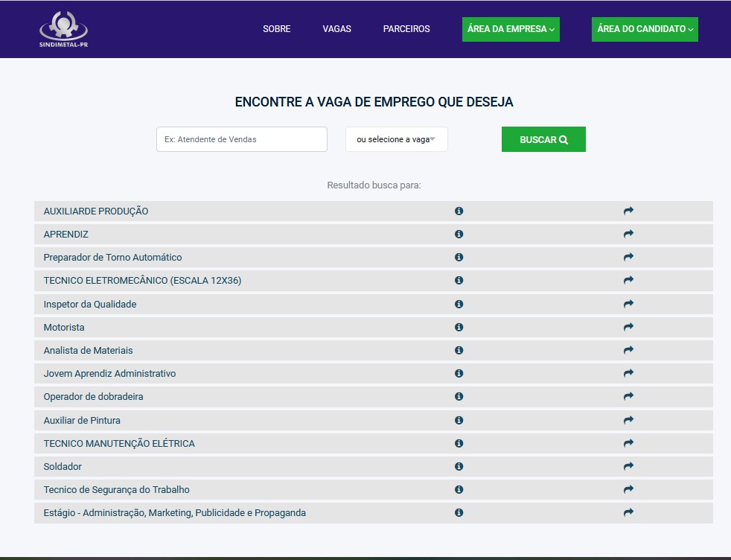731x560 pixels.
Task: Click share arrow for Analista de Materiais
Action: coord(628,350)
